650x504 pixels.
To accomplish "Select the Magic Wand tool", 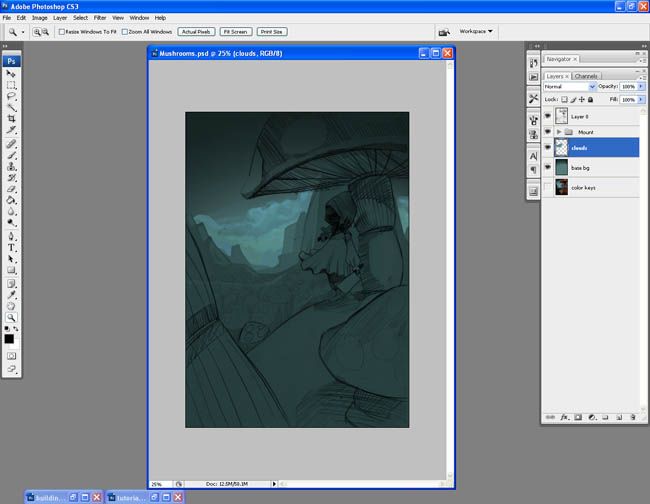I will (x=11, y=107).
